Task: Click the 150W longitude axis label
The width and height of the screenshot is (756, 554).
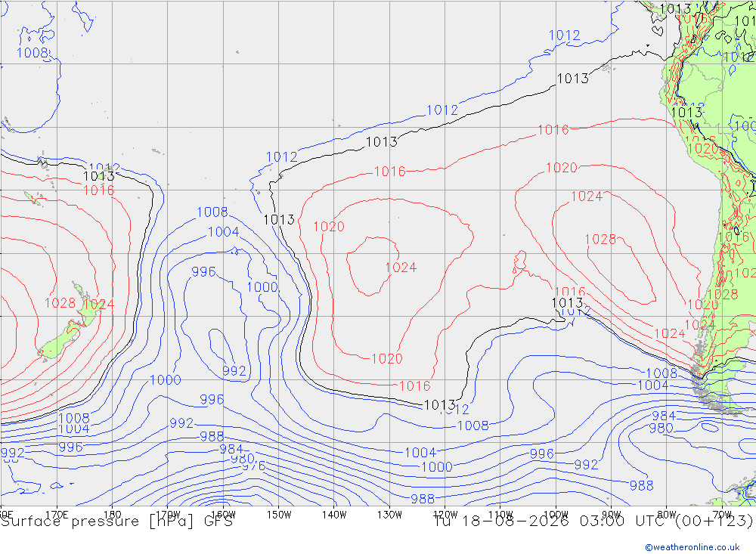Action: pos(279,515)
